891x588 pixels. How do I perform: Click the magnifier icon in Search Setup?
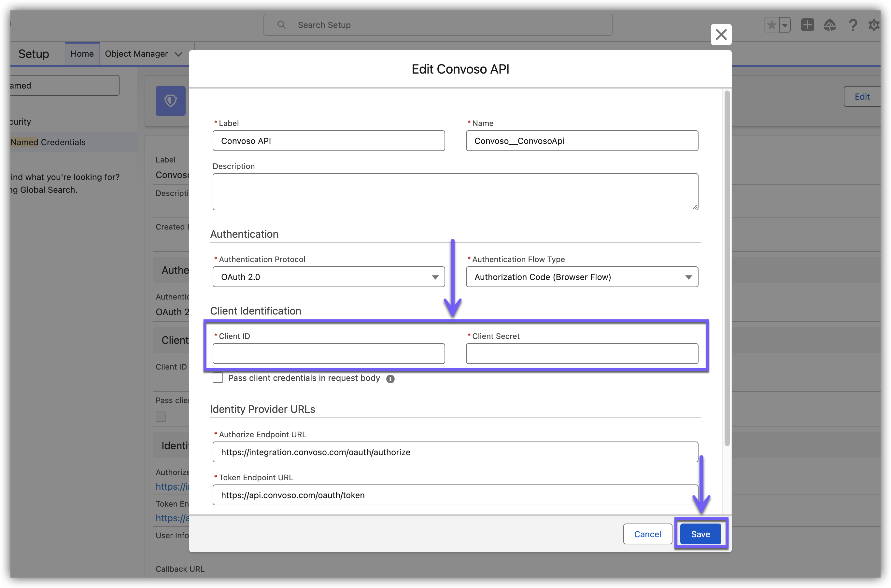pos(281,25)
